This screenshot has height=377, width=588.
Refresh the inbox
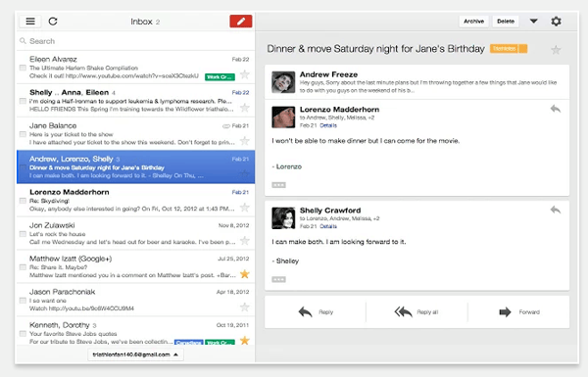pos(53,22)
